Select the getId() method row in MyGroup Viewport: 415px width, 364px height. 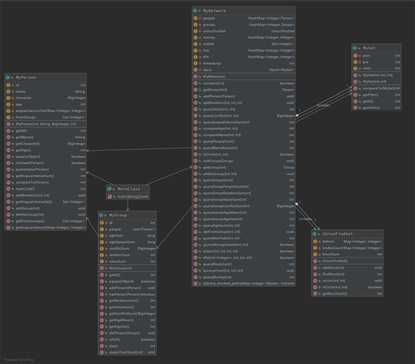128,275
